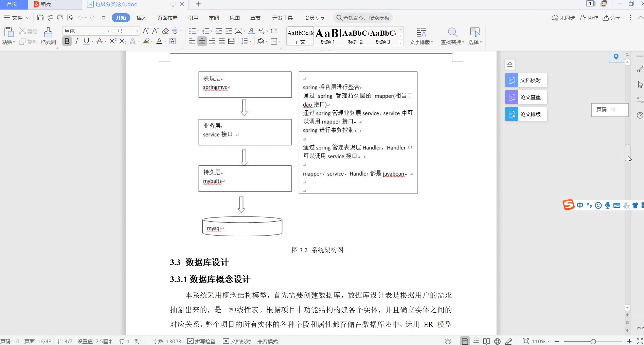Open the font size dropdown 一号
Screen dimensions: 644x345
coord(137,31)
